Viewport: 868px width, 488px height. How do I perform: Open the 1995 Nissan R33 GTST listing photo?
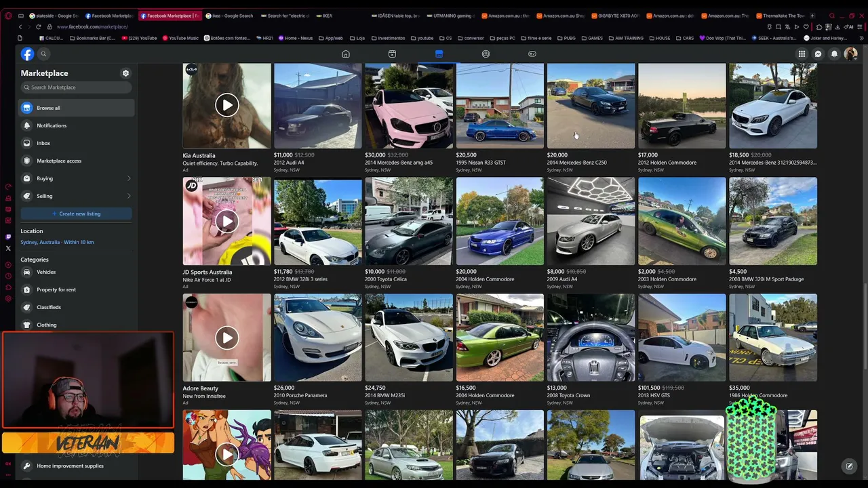click(x=500, y=106)
